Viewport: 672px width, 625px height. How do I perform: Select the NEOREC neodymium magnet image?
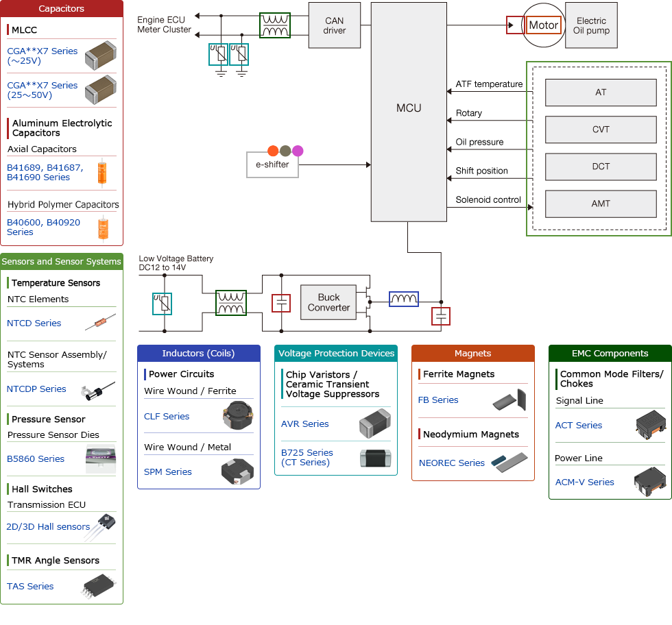(509, 461)
